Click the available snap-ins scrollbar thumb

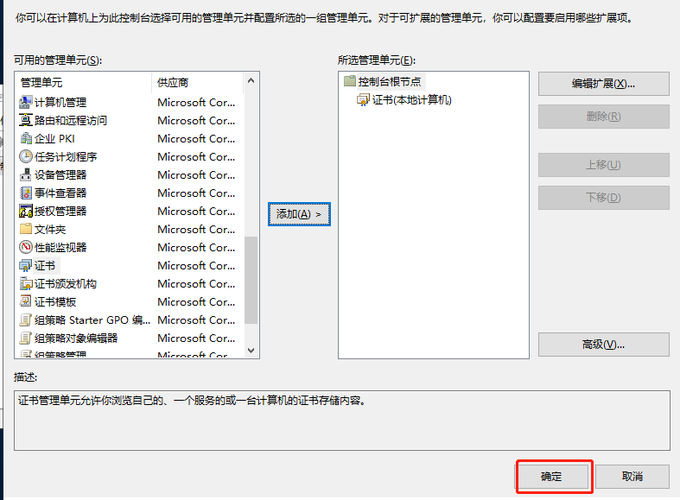[x=251, y=280]
